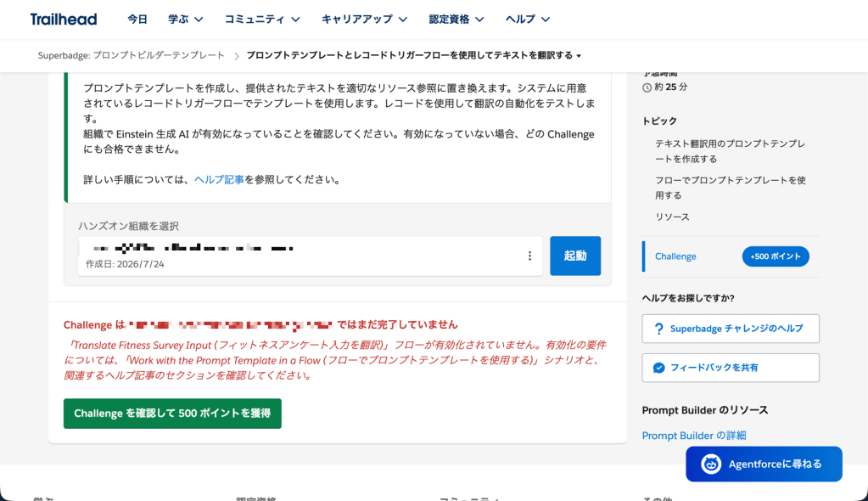Click the feedback checkmark bubble icon
Image resolution: width=868 pixels, height=501 pixels.
coord(658,368)
